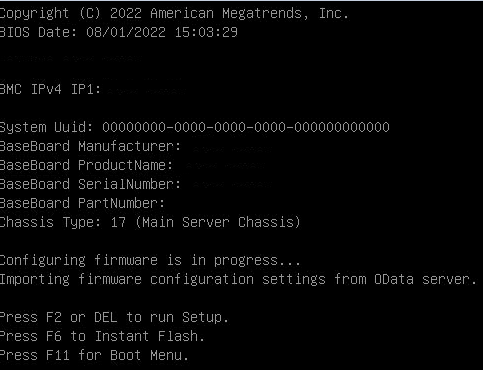
Task: Click the American Megatrends copyright line
Action: (x=174, y=14)
